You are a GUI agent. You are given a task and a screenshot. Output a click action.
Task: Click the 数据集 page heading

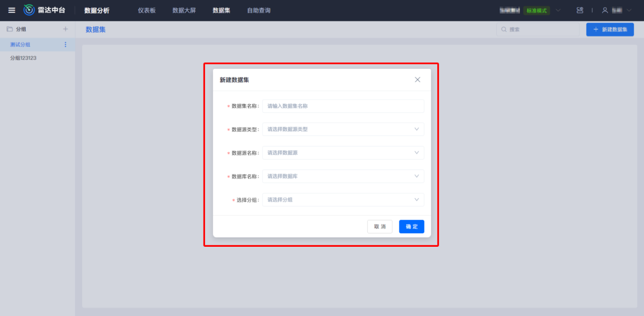(96, 29)
